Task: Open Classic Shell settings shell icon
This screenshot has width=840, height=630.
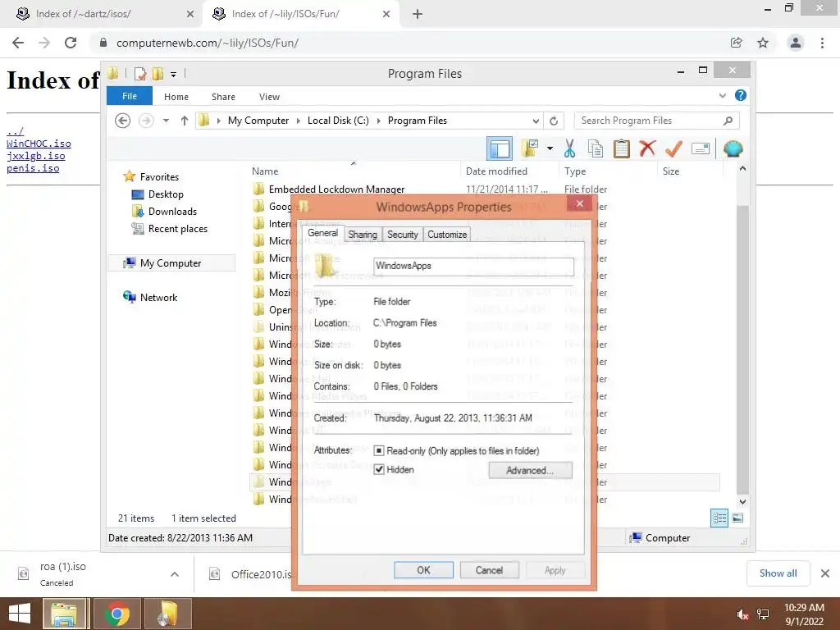Action: [733, 148]
